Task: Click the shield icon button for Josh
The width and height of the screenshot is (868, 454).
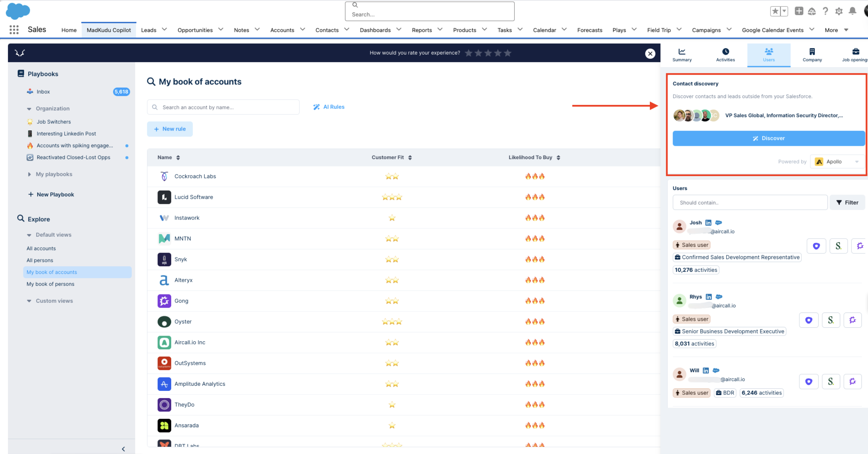Action: [x=816, y=246]
